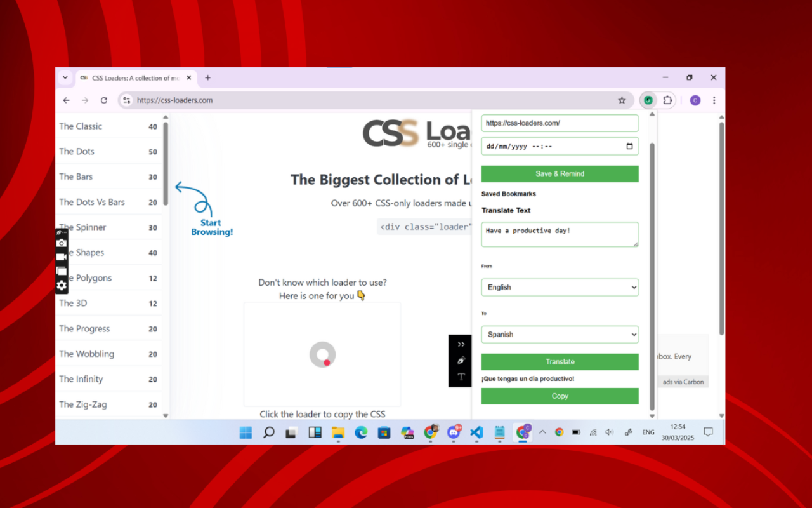
Task: Open Chrome three-dot menu
Action: 714,100
